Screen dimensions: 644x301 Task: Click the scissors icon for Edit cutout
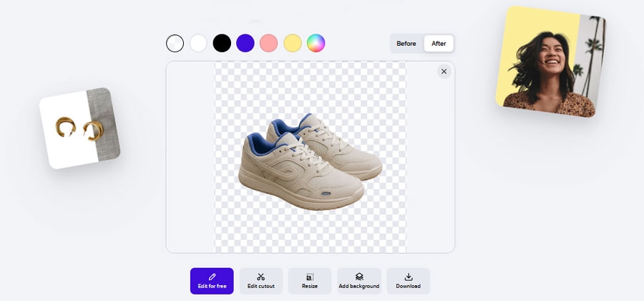point(261,277)
